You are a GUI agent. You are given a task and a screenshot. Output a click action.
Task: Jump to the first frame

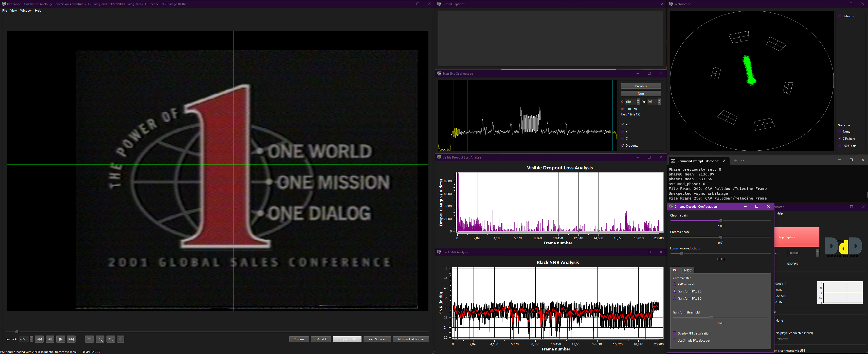coord(39,339)
